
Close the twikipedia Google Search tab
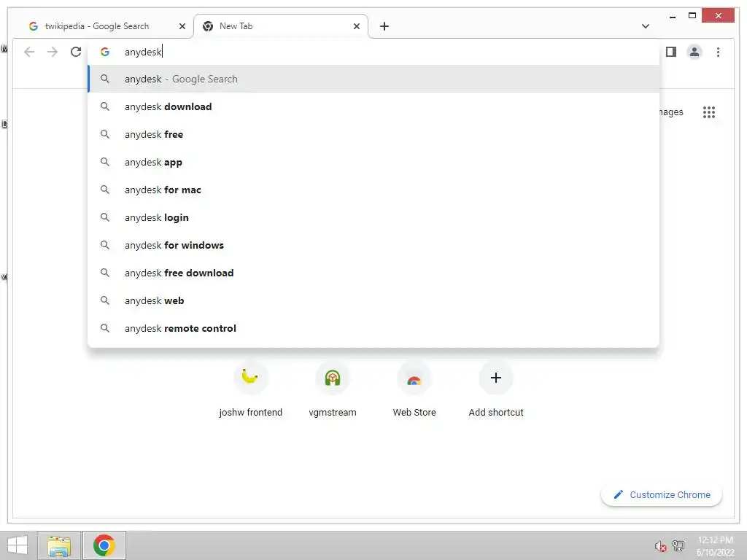(182, 26)
